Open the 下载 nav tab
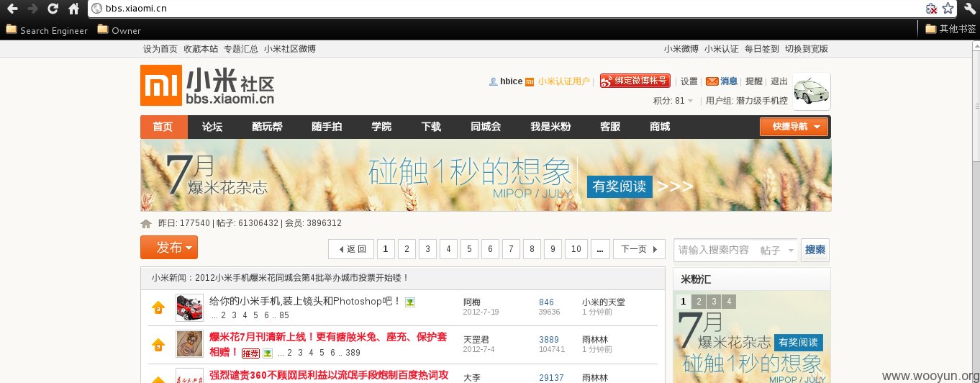980x383 pixels. (x=431, y=127)
